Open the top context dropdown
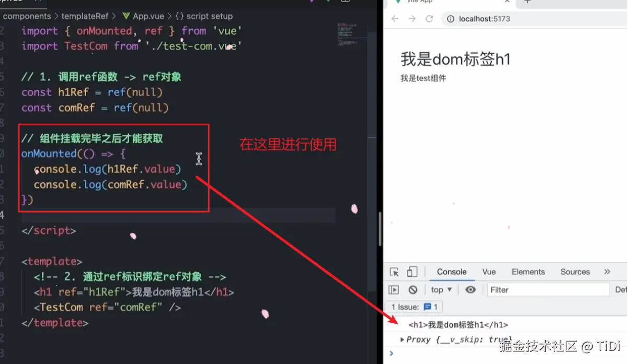This screenshot has height=364, width=631. (x=441, y=290)
